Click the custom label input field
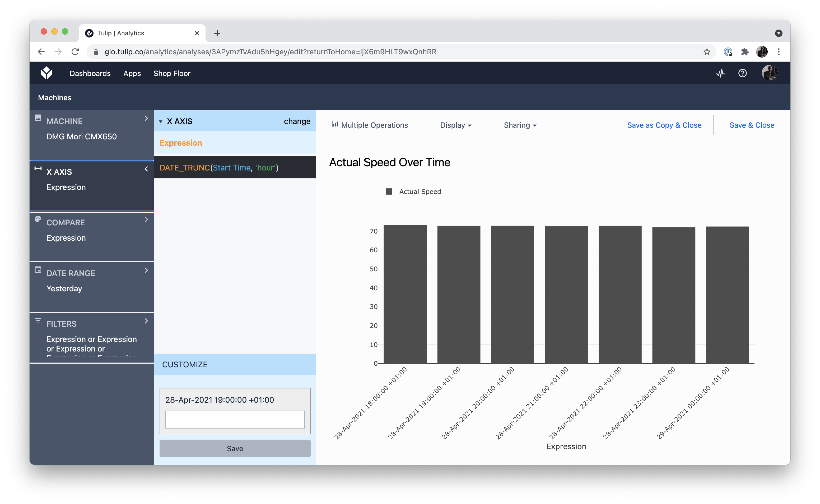Screen dimensions: 820x504 point(235,419)
